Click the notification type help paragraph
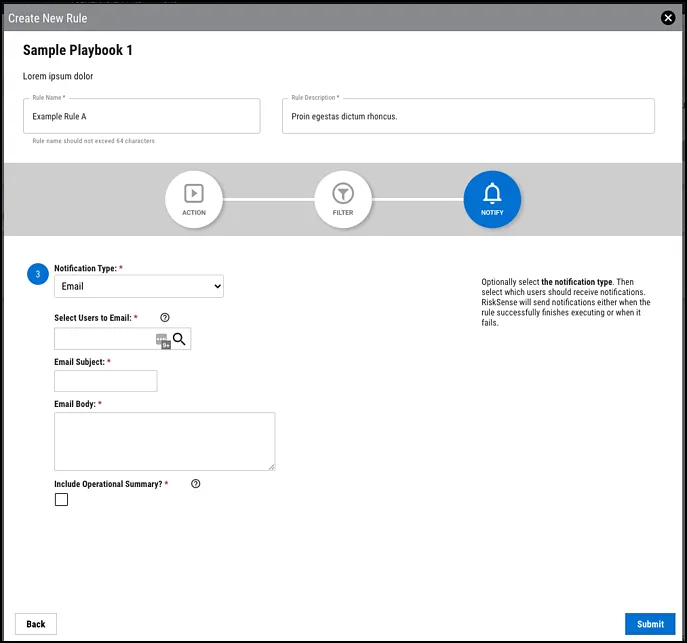 (x=566, y=302)
